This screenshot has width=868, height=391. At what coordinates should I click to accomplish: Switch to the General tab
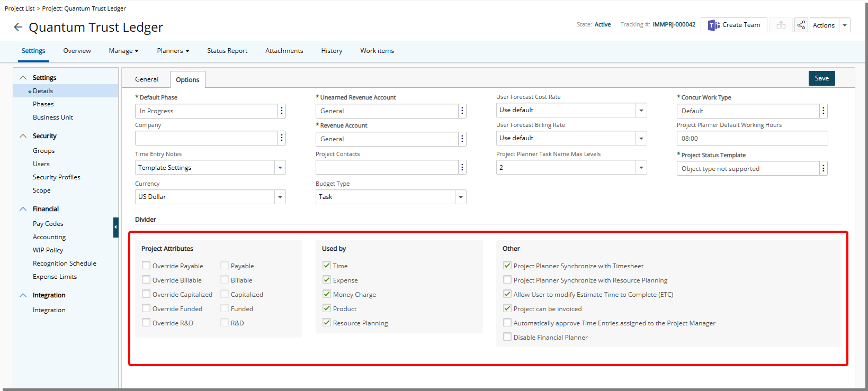[x=147, y=79]
